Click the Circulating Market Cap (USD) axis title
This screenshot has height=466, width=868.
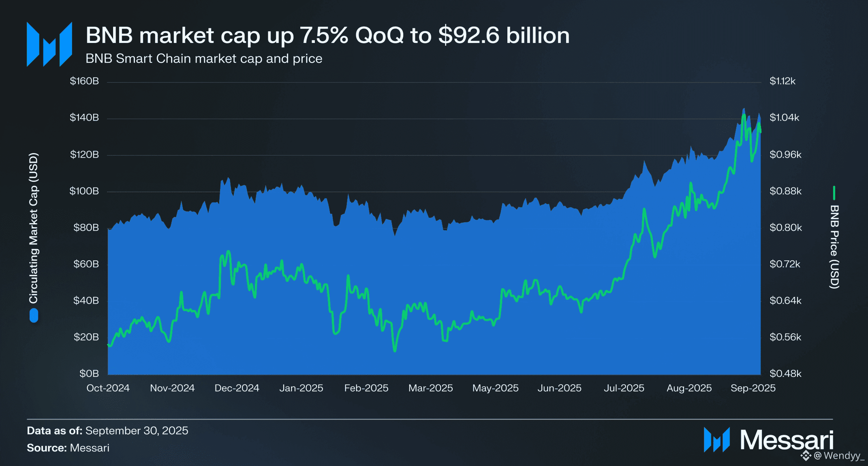(33, 228)
